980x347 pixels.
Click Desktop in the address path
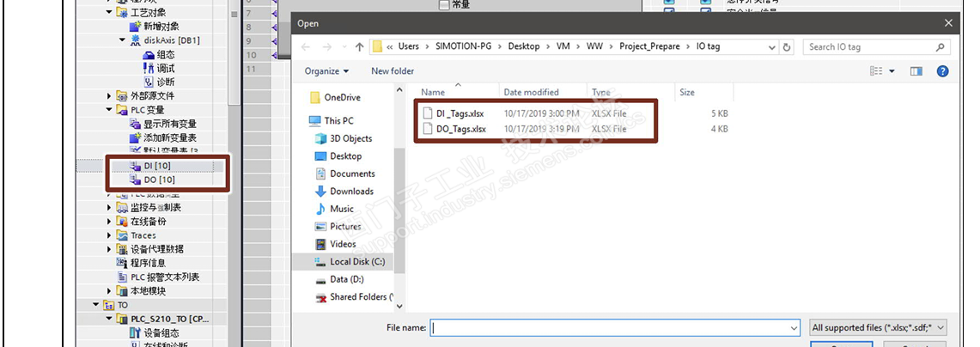coord(523,46)
